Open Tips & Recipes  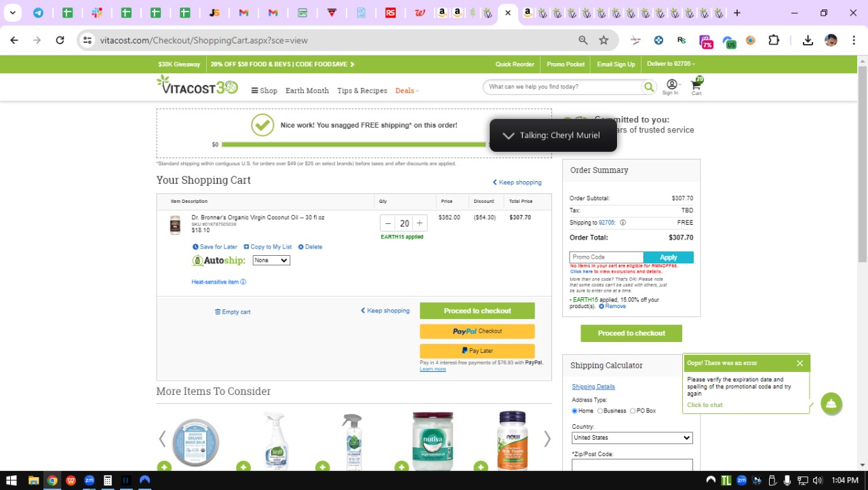pos(362,90)
